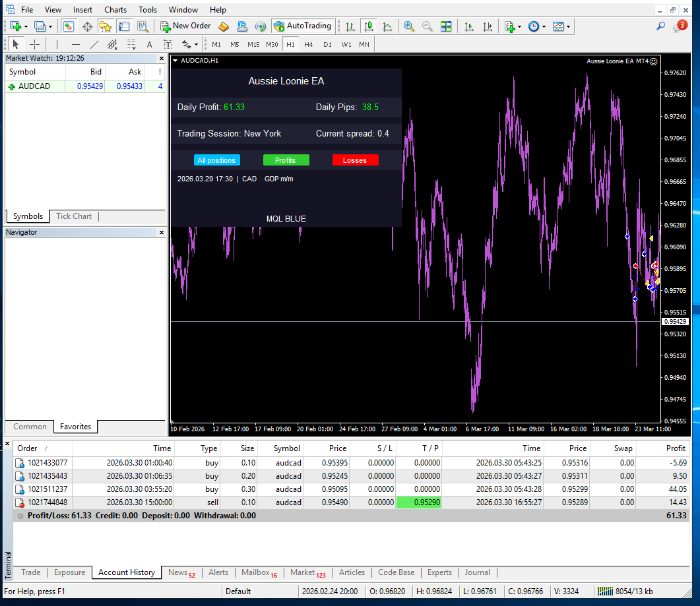The image size is (700, 606).
Task: Open the search magnifier icon
Action: (x=660, y=26)
